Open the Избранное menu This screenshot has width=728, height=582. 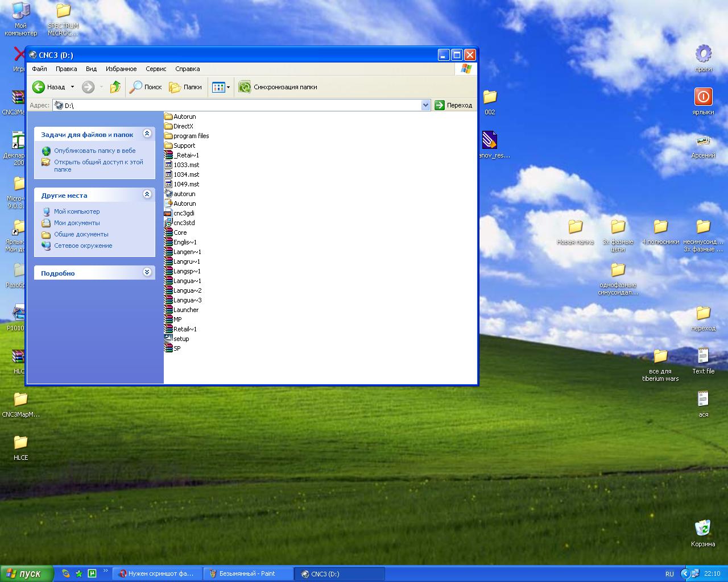click(x=121, y=69)
